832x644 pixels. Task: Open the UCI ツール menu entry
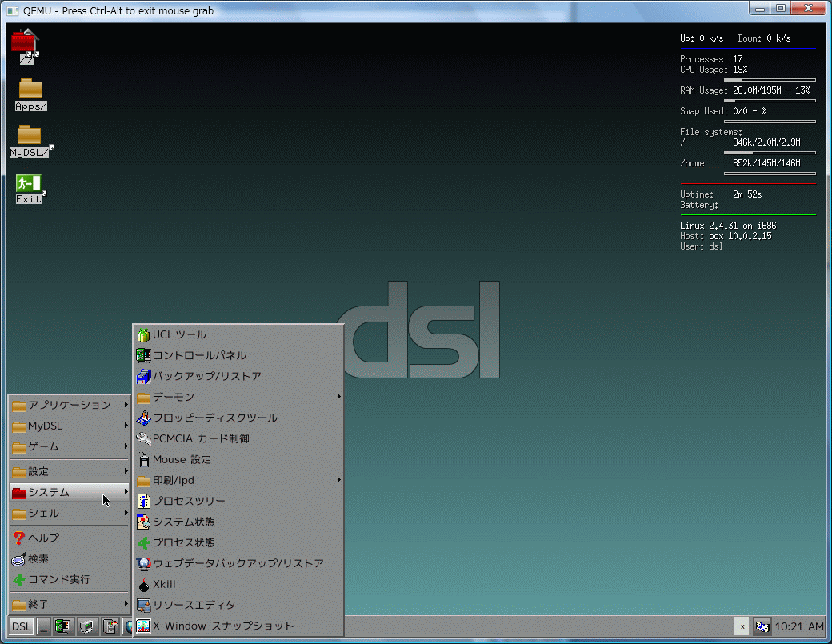179,335
